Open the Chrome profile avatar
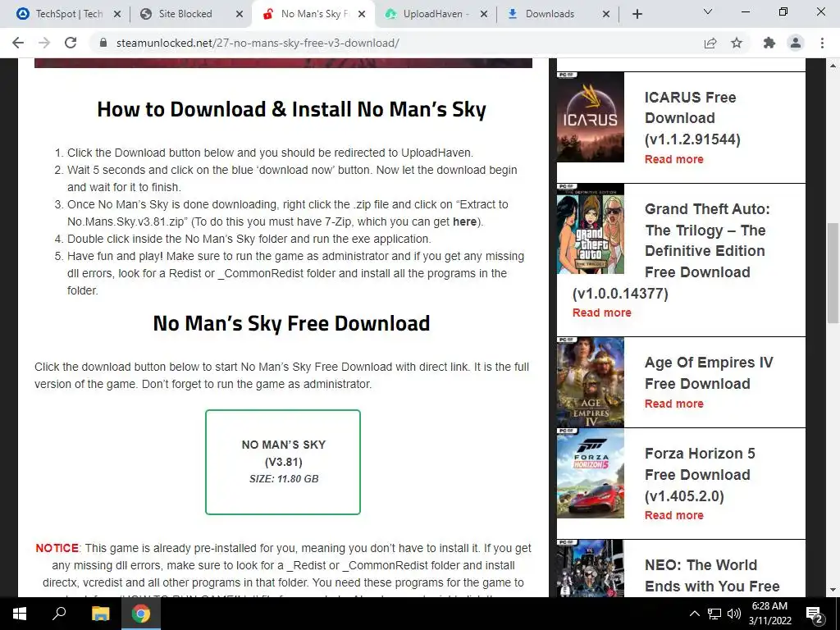Image resolution: width=840 pixels, height=630 pixels. click(796, 43)
